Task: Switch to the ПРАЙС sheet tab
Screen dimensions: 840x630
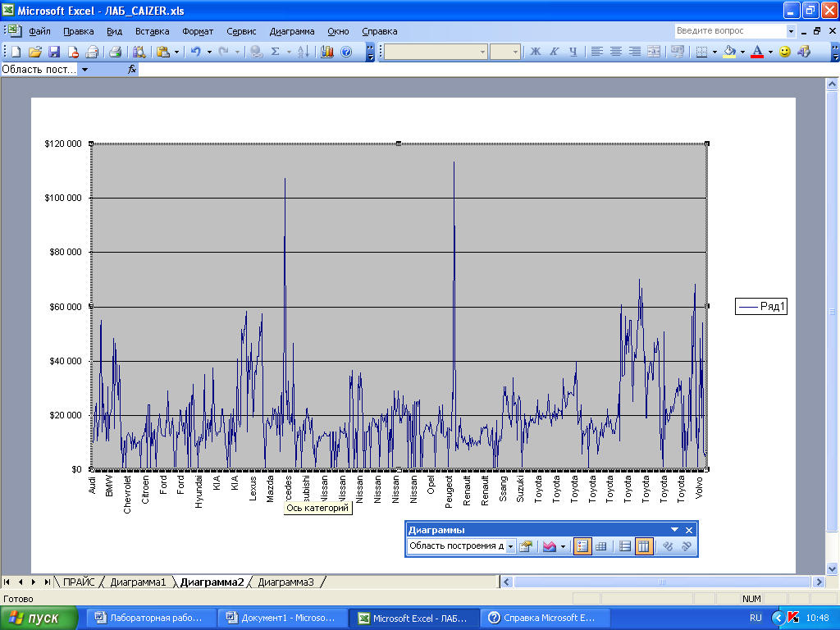Action: (x=79, y=582)
